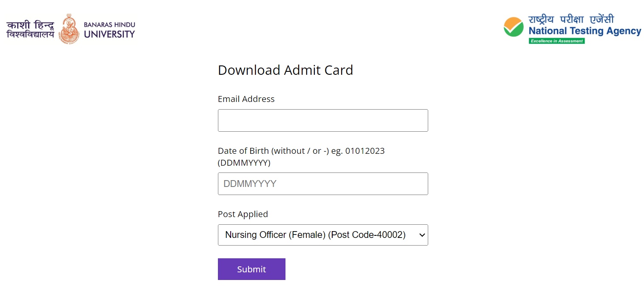The width and height of the screenshot is (644, 294).
Task: Click the Date of Birth DDMMYYYY field
Action: (323, 184)
